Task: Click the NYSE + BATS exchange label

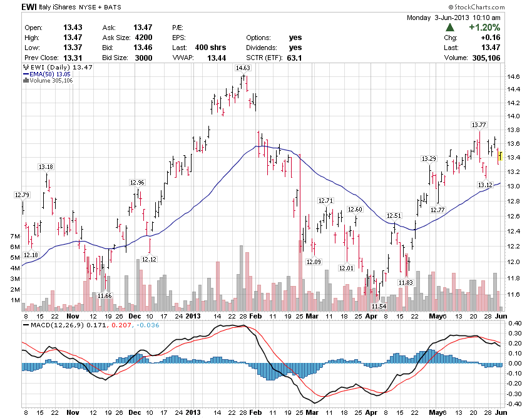Action: (x=100, y=7)
